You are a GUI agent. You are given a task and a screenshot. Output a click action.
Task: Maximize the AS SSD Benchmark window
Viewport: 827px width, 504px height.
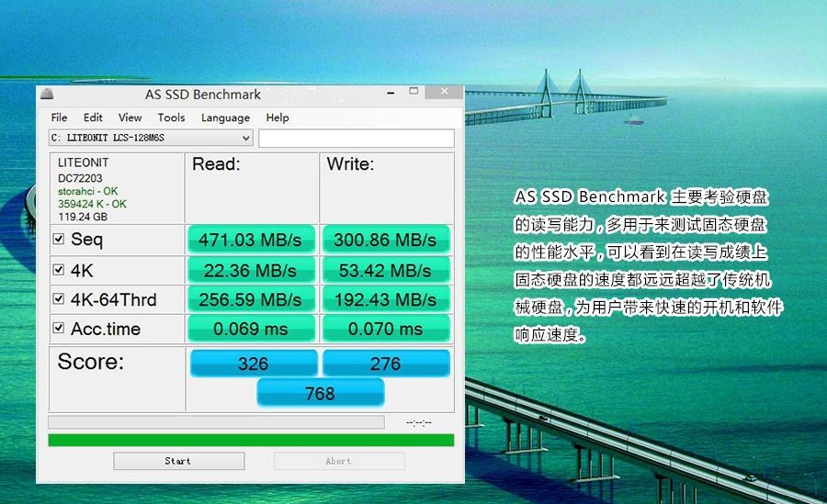click(x=414, y=91)
